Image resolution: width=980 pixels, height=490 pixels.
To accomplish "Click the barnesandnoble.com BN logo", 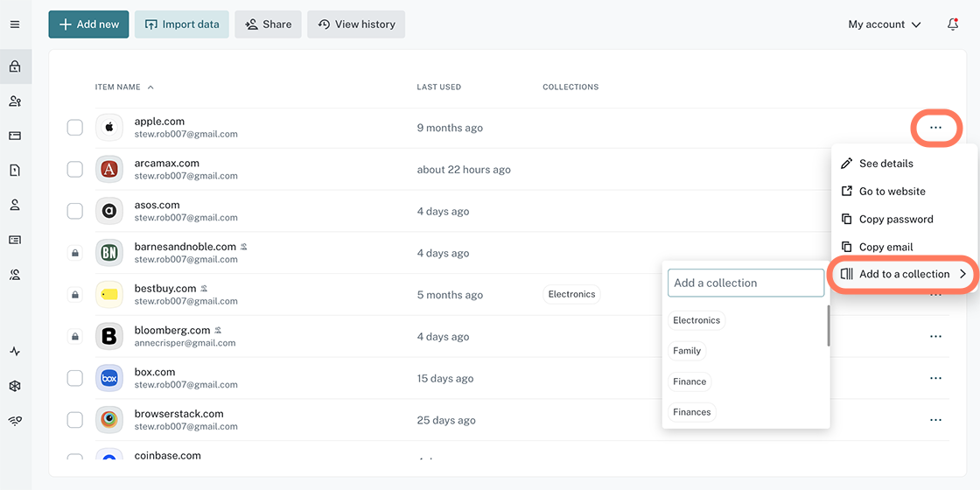I will (x=109, y=253).
